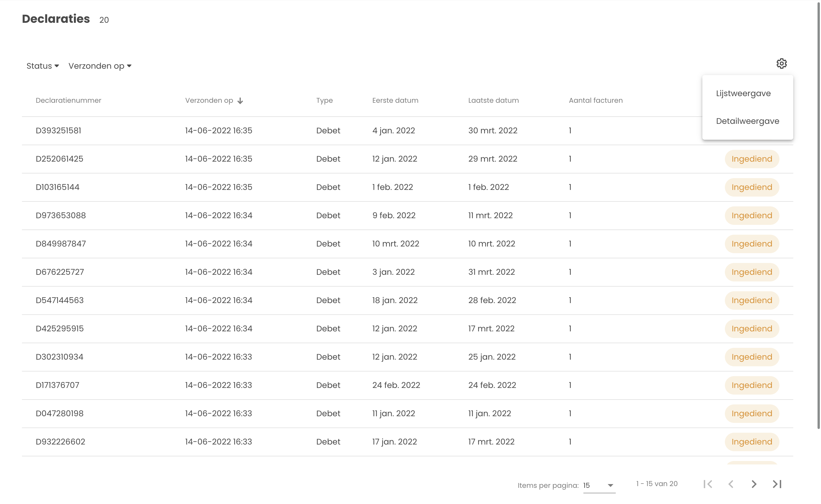The height and width of the screenshot is (504, 821).
Task: Go to the previous page arrow
Action: pyautogui.click(x=731, y=484)
